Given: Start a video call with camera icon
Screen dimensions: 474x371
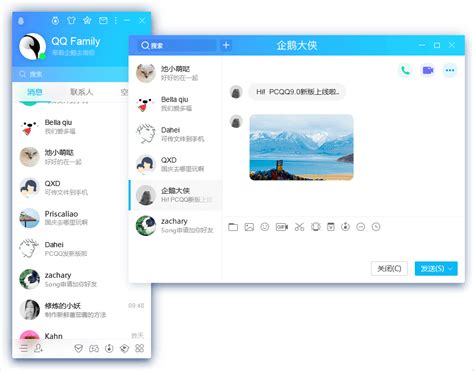Looking at the screenshot, I should click(428, 70).
